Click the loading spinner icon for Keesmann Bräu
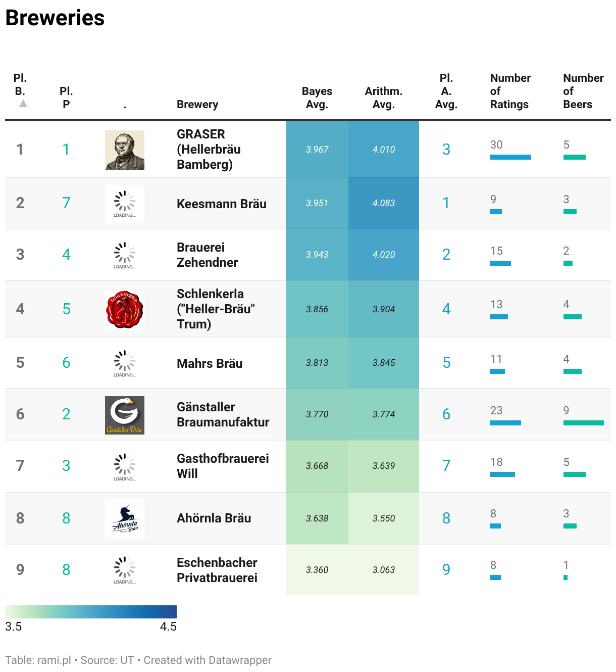 point(125,204)
